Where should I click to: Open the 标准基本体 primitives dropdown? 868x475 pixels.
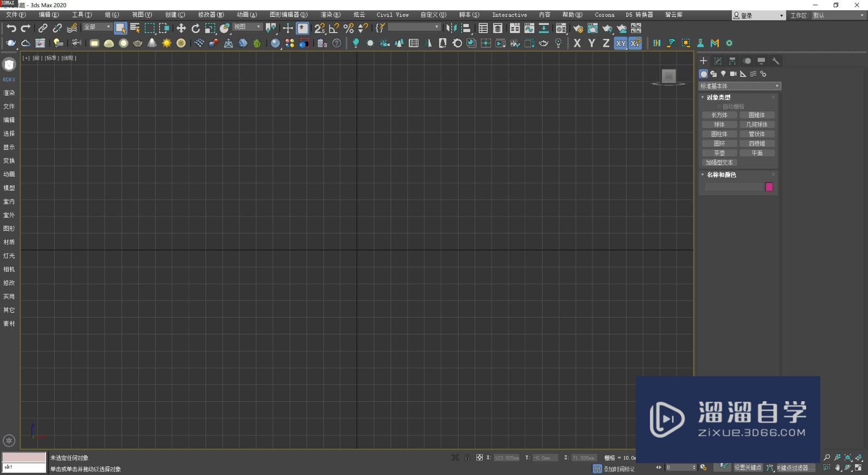pos(739,86)
